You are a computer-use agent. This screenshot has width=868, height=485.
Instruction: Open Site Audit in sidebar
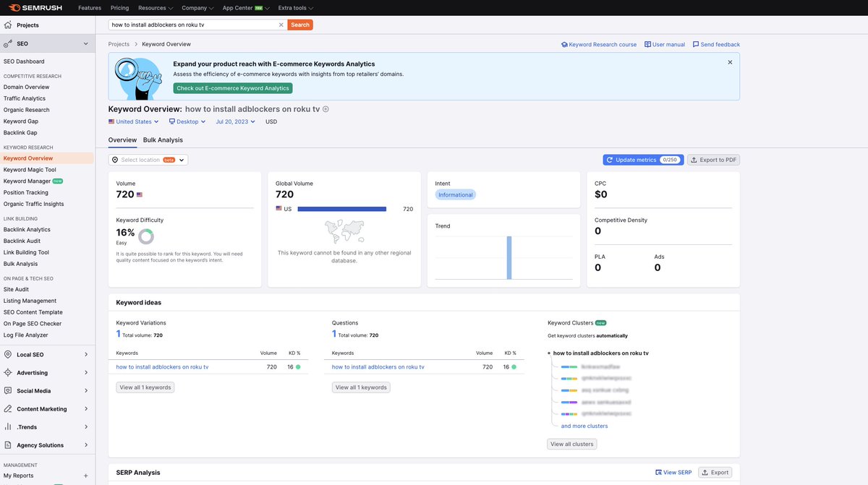pos(16,289)
